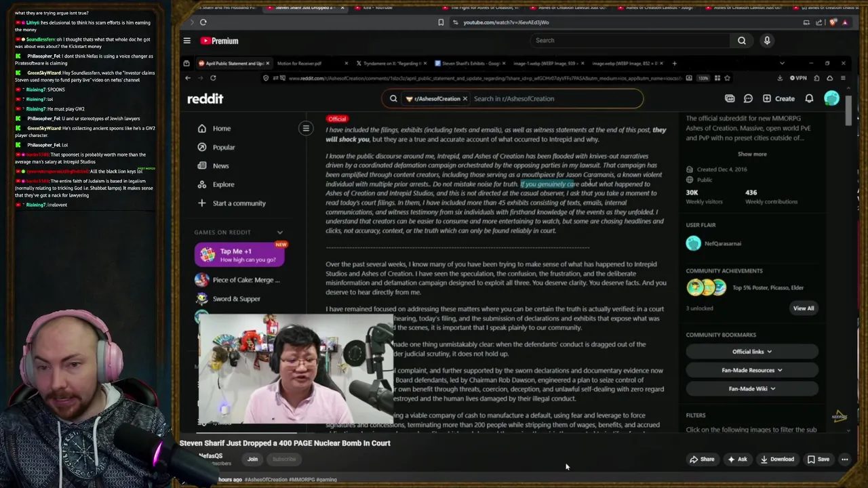Screen dimensions: 868x488
Task: Reload the reddit page
Action: click(x=213, y=78)
